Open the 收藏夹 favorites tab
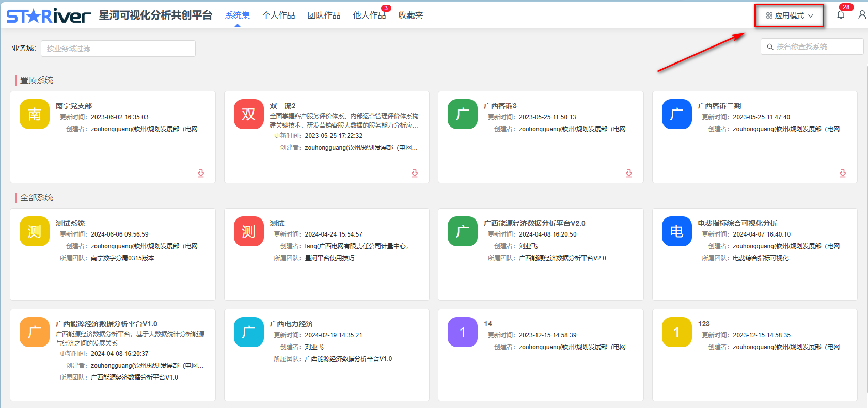Viewport: 868px width, 408px height. (411, 15)
